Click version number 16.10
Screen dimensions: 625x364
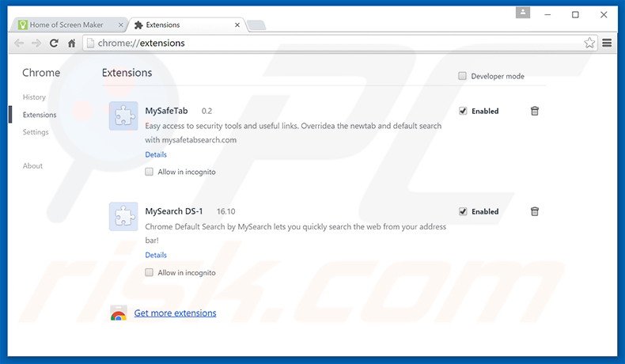226,212
